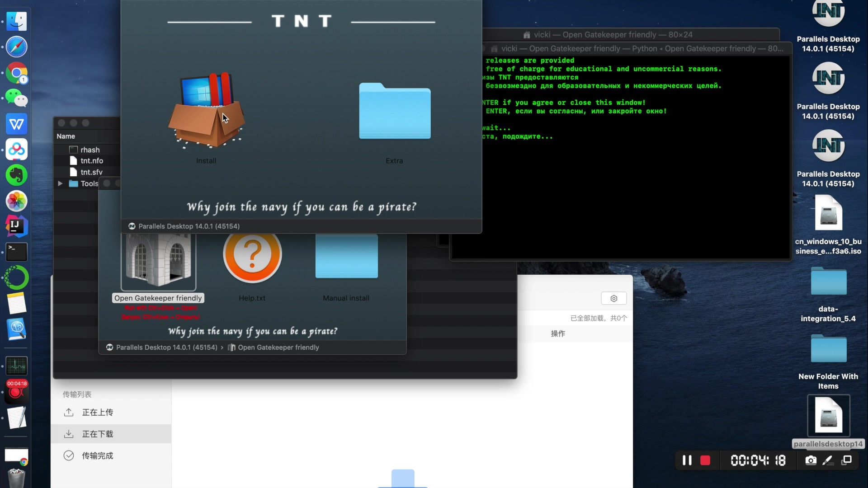
Task: Click the Terminal text area with green output
Action: click(x=635, y=158)
